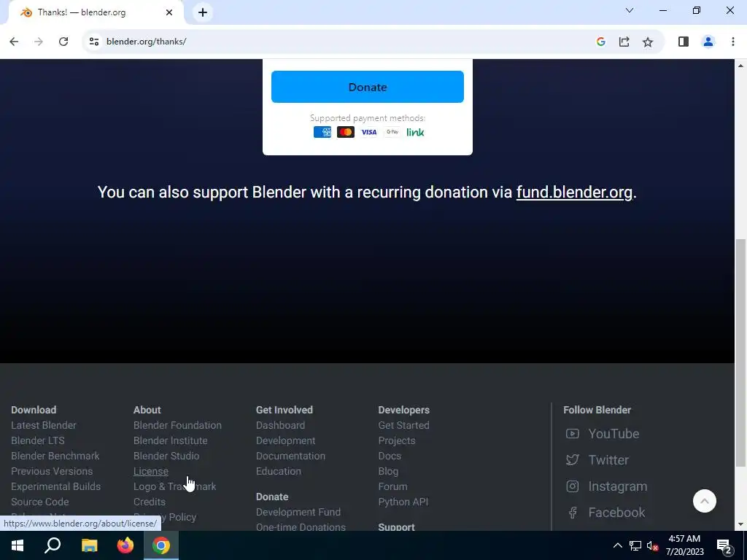Launch Firefox from the taskbar

tap(125, 545)
